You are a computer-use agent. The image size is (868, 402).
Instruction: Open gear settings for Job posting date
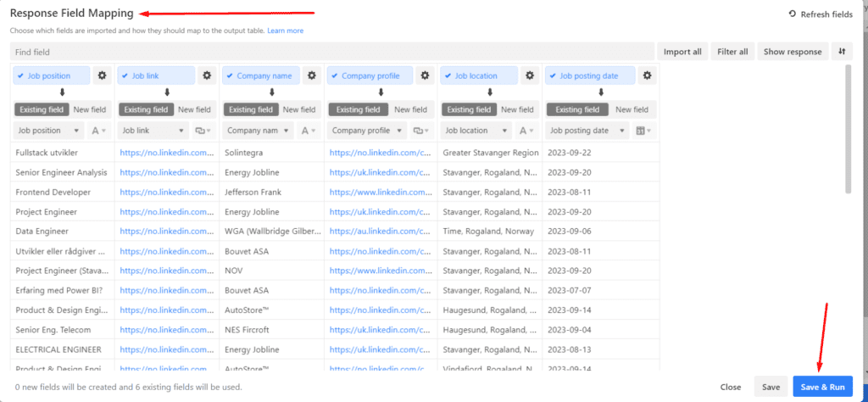point(648,75)
